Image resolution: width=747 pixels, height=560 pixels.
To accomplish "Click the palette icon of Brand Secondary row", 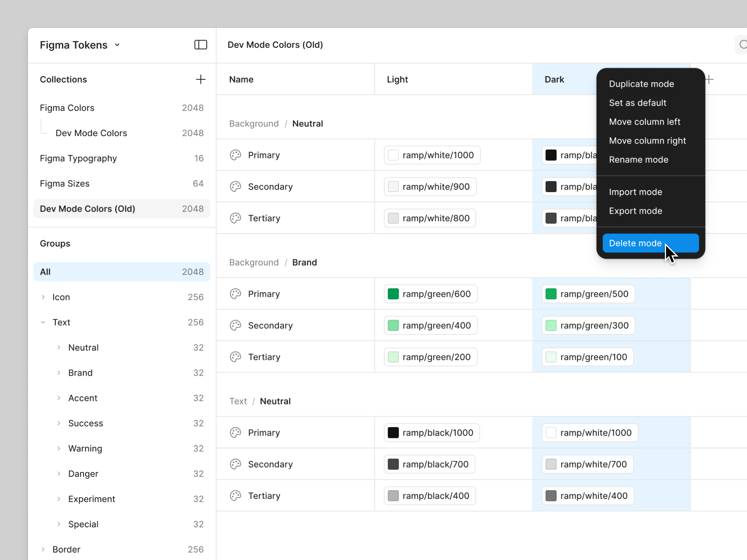I will 235,325.
